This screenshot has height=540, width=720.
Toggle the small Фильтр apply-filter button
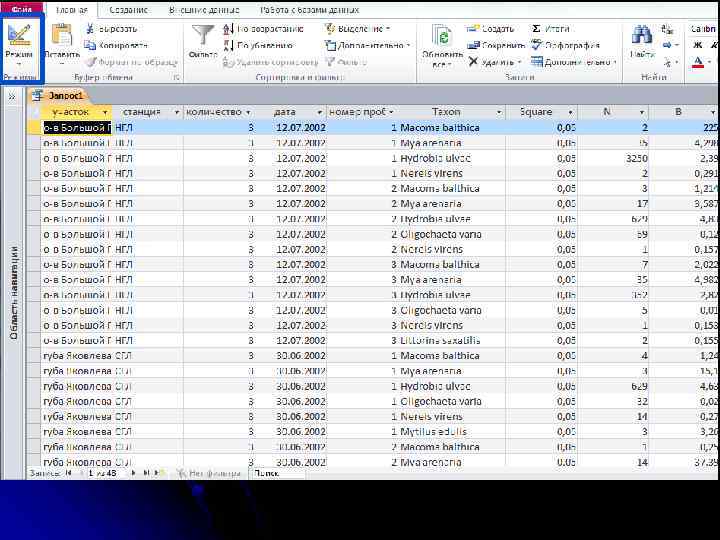click(347, 62)
